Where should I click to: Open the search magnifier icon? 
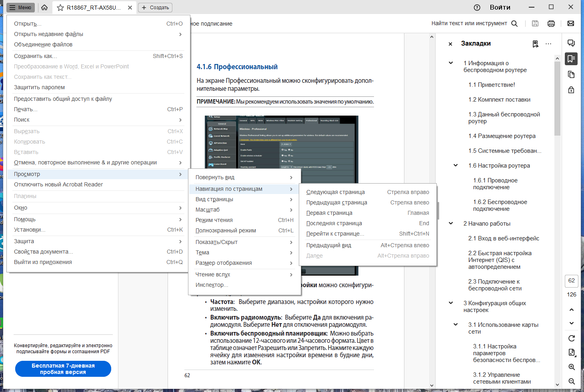coord(514,24)
